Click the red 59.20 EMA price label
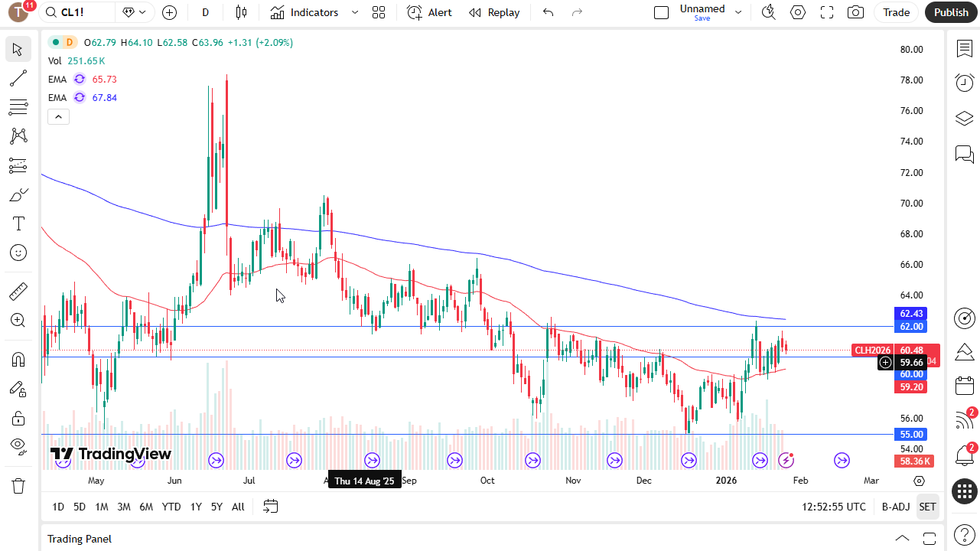980x551 pixels. pyautogui.click(x=911, y=387)
